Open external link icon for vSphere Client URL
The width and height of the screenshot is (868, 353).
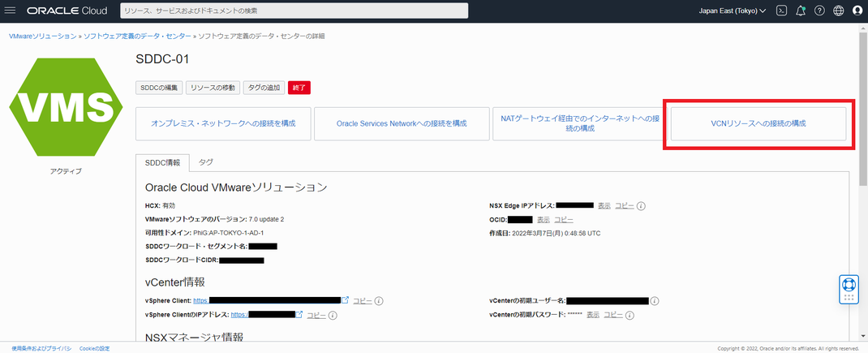pyautogui.click(x=346, y=300)
